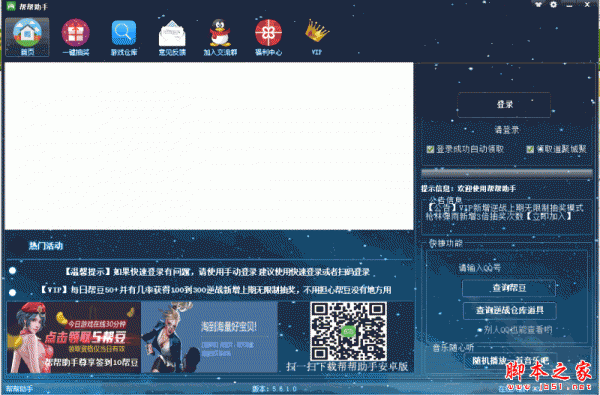Click the 请登录 status text
This screenshot has height=395, width=600.
[507, 130]
